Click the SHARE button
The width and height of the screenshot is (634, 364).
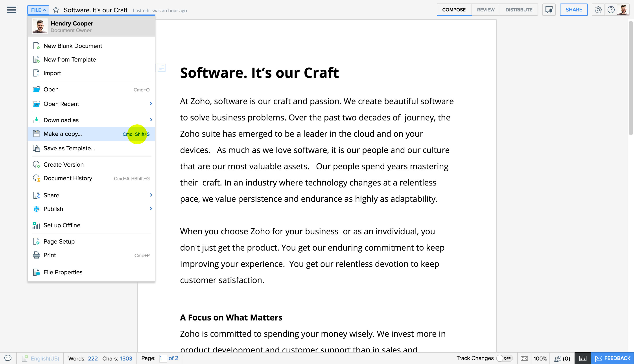tap(573, 9)
